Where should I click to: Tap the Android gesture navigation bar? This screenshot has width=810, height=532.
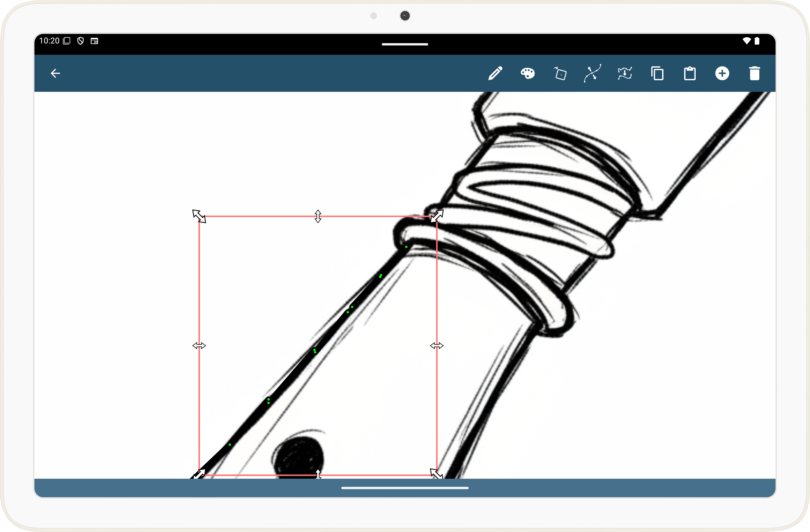click(405, 488)
